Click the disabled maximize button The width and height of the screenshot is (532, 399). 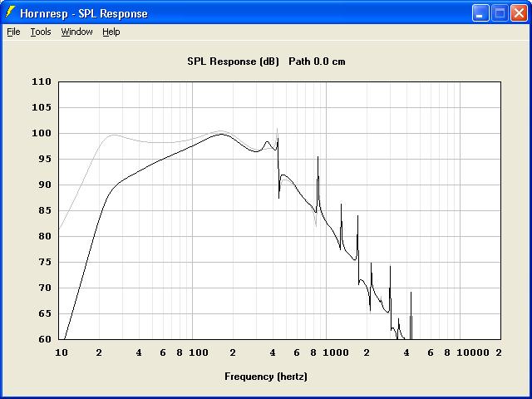pos(500,13)
